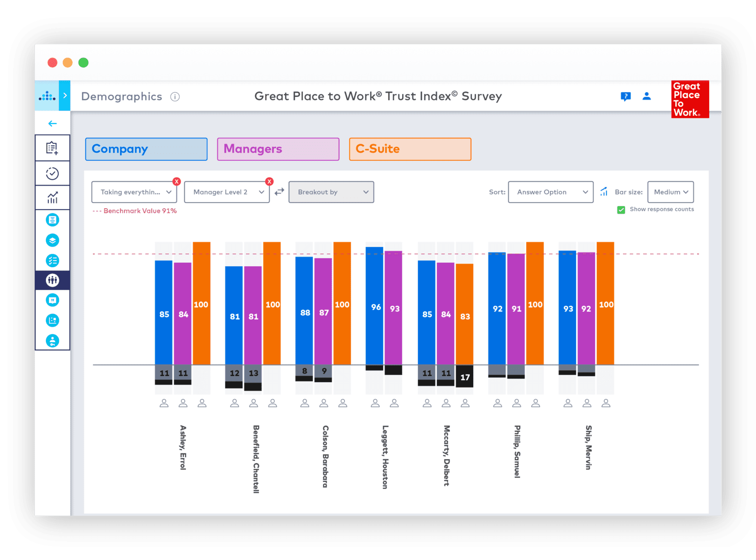
Task: Click Phillip, Samuel purple bar showing 91
Action: (516, 309)
